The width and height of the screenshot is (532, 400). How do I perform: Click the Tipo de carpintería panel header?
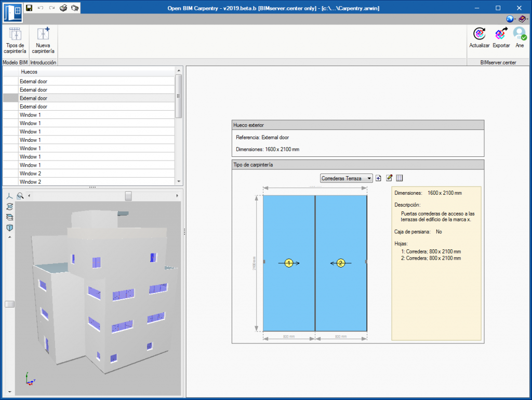point(358,165)
